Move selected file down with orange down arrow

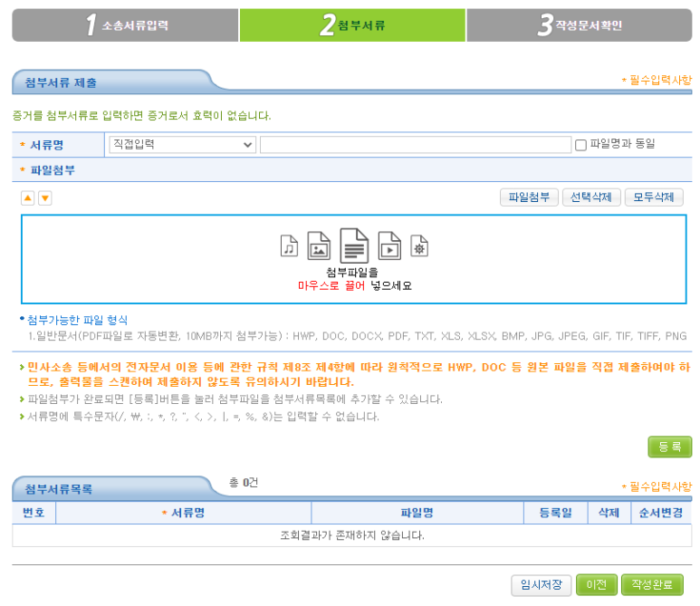45,197
